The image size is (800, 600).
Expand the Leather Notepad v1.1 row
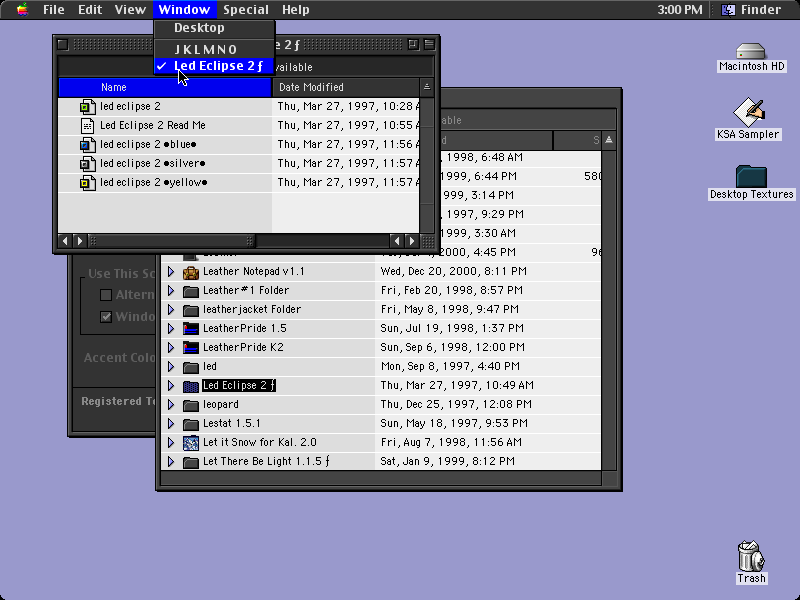coord(171,272)
